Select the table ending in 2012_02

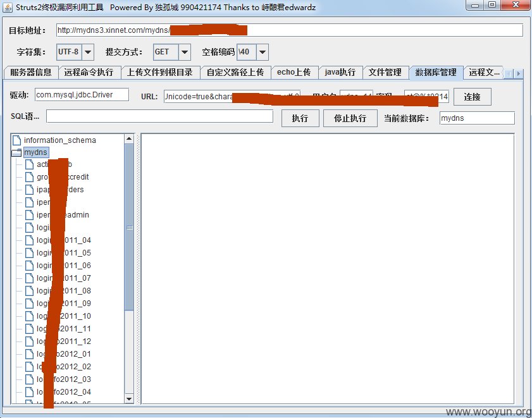pyautogui.click(x=64, y=367)
